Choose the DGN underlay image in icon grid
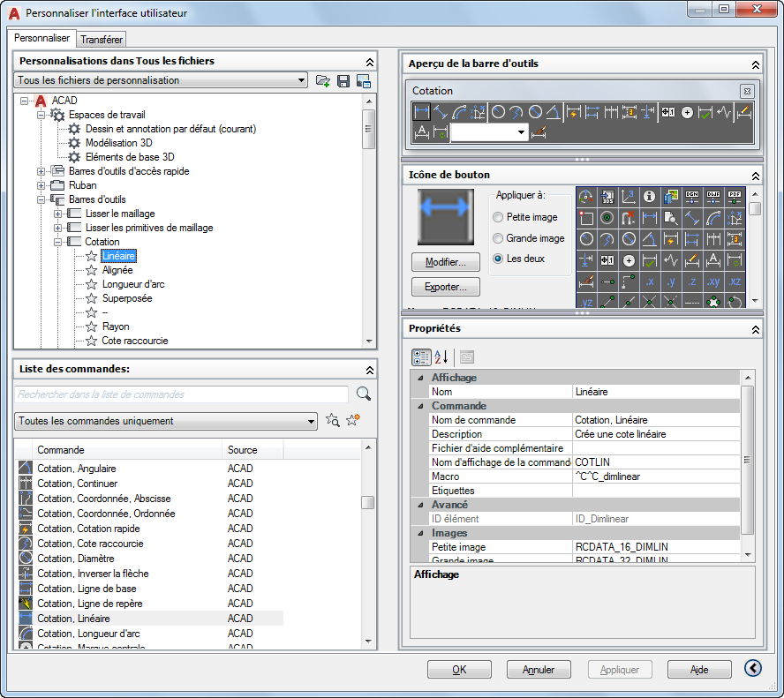The width and height of the screenshot is (784, 698). 692,197
